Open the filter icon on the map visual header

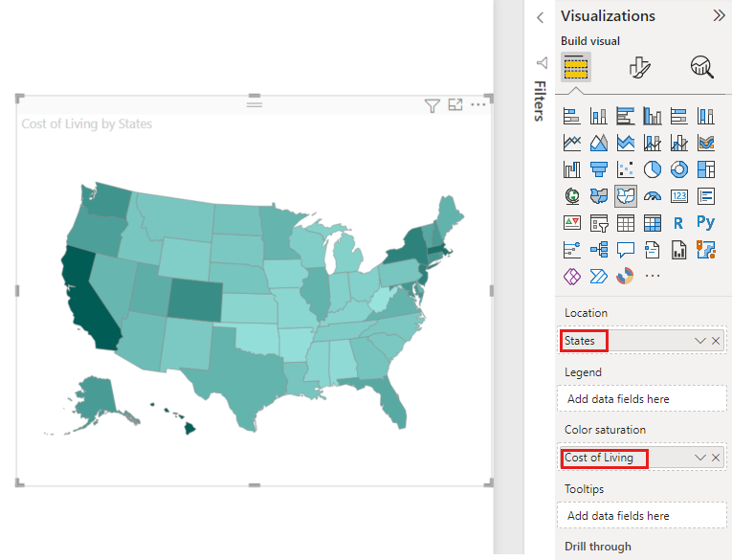(x=432, y=105)
